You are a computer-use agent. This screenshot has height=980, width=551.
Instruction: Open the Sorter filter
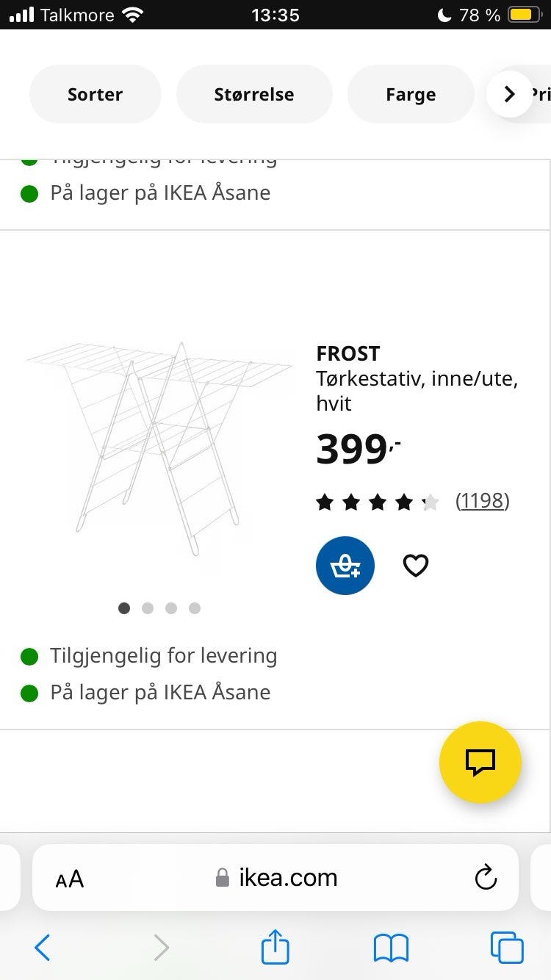point(95,94)
